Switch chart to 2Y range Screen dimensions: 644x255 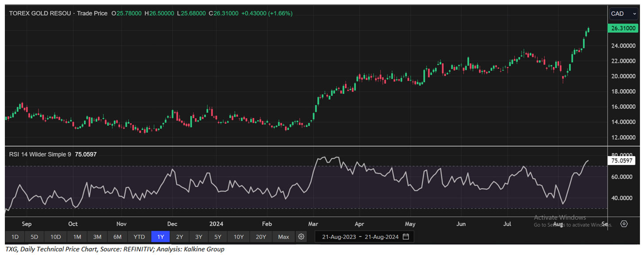[x=179, y=237]
